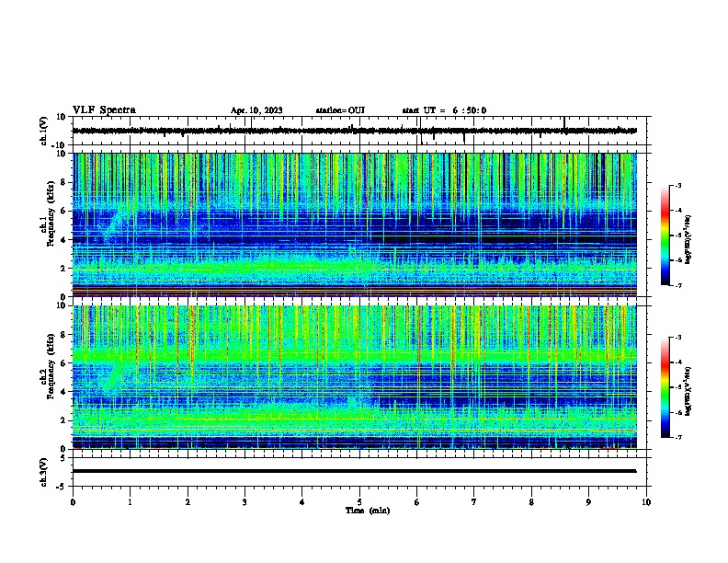Click the '7' tick on the time axis
Viewport: 728px width, 563px height.
point(474,502)
